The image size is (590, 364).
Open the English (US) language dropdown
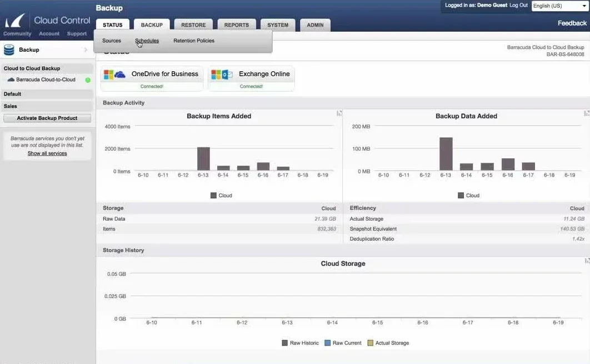(559, 6)
